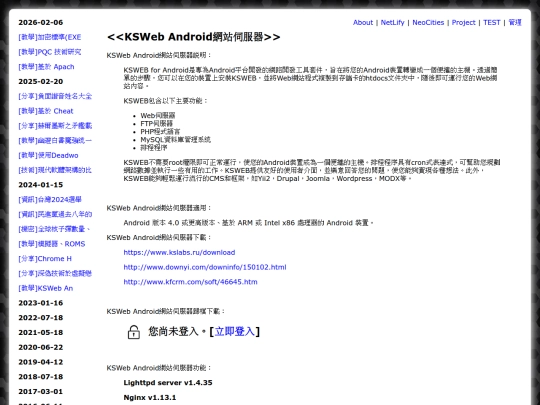Collapse the 2024-01-15 date group
This screenshot has height=405, width=540.
(41, 185)
